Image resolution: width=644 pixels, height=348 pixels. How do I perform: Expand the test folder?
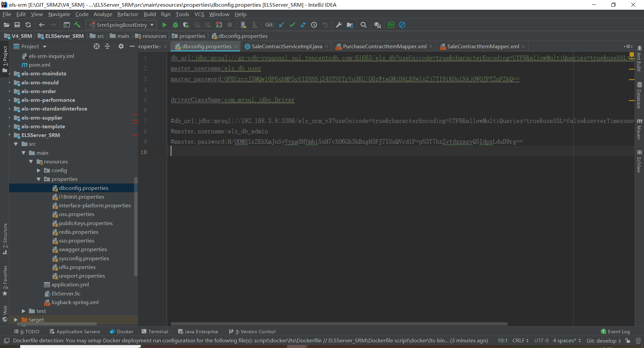point(23,311)
